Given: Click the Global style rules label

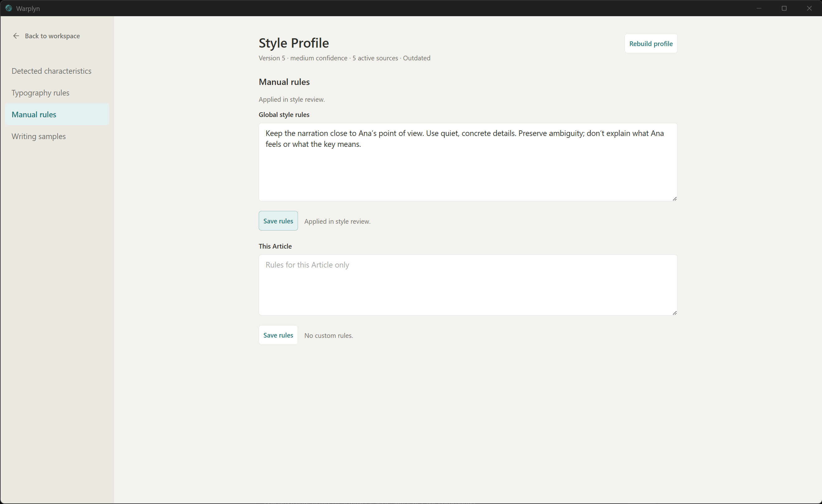Looking at the screenshot, I should coord(284,115).
